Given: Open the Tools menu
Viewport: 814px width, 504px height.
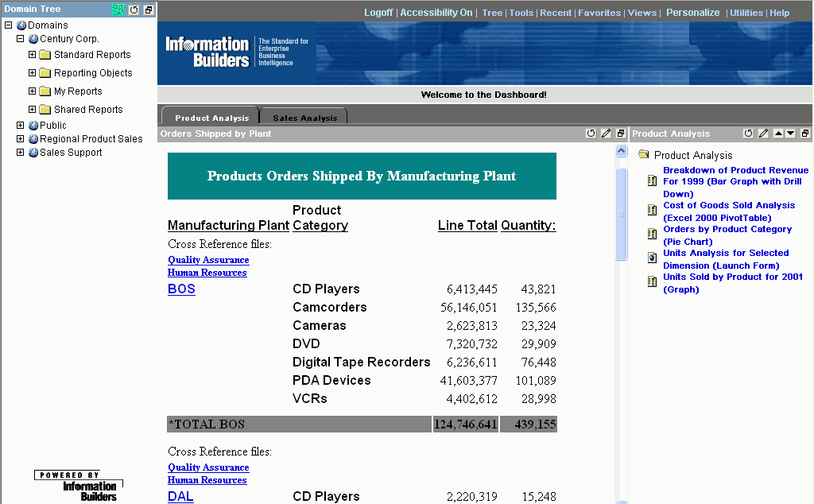Looking at the screenshot, I should coord(521,13).
